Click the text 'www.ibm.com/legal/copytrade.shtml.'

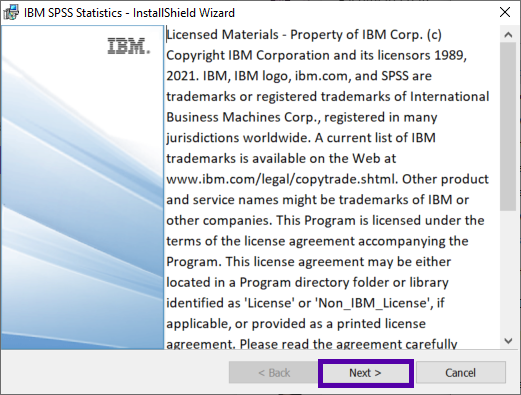282,179
